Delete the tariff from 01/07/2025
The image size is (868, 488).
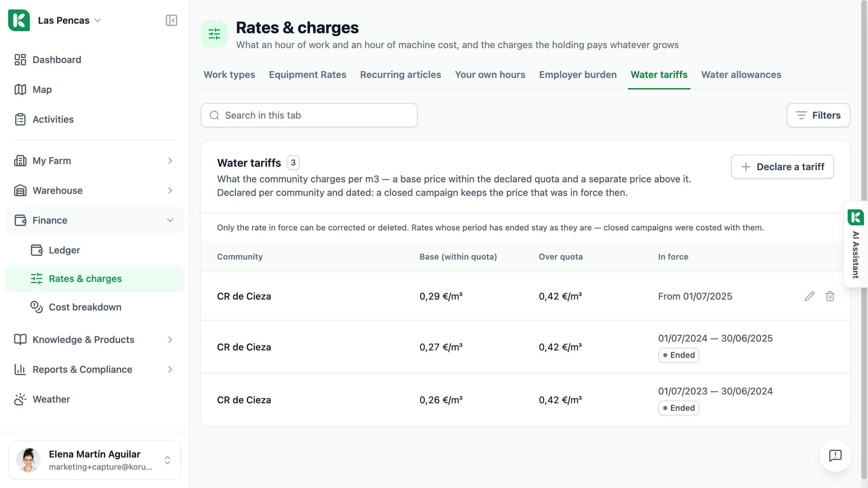click(x=830, y=296)
